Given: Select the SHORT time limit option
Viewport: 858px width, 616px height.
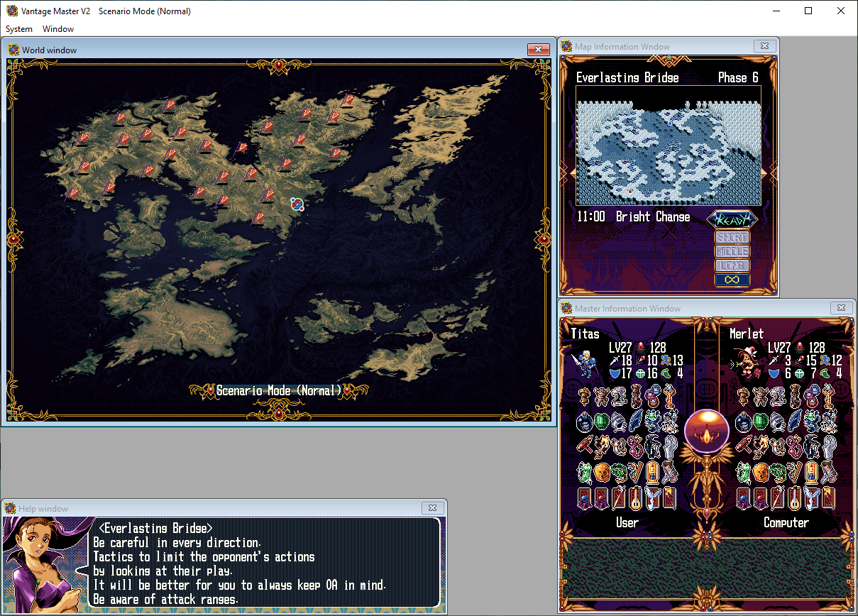Looking at the screenshot, I should (732, 237).
